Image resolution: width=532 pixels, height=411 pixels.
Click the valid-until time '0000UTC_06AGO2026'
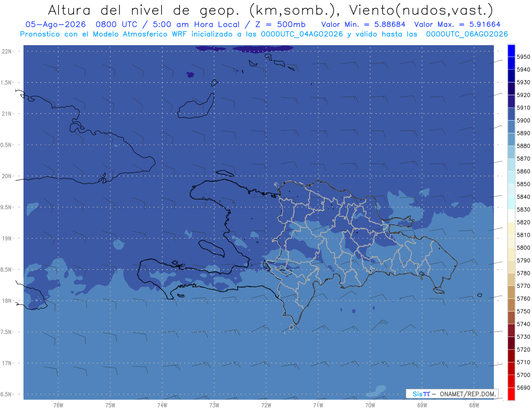[x=467, y=34]
